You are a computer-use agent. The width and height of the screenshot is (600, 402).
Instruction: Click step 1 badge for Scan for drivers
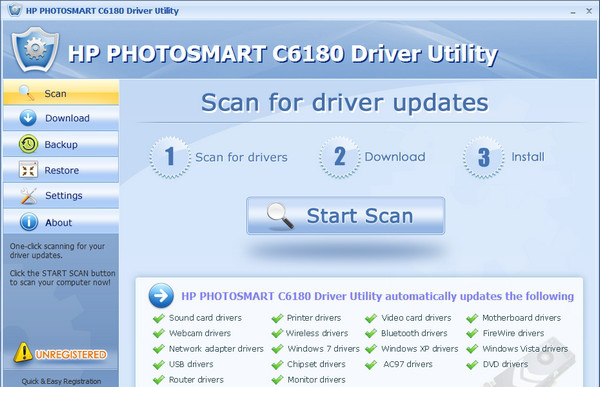[x=170, y=157]
